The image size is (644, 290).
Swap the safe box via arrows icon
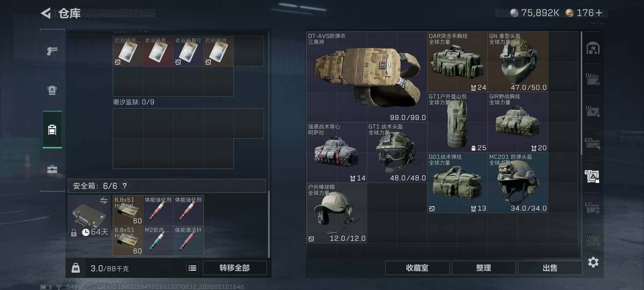104,201
